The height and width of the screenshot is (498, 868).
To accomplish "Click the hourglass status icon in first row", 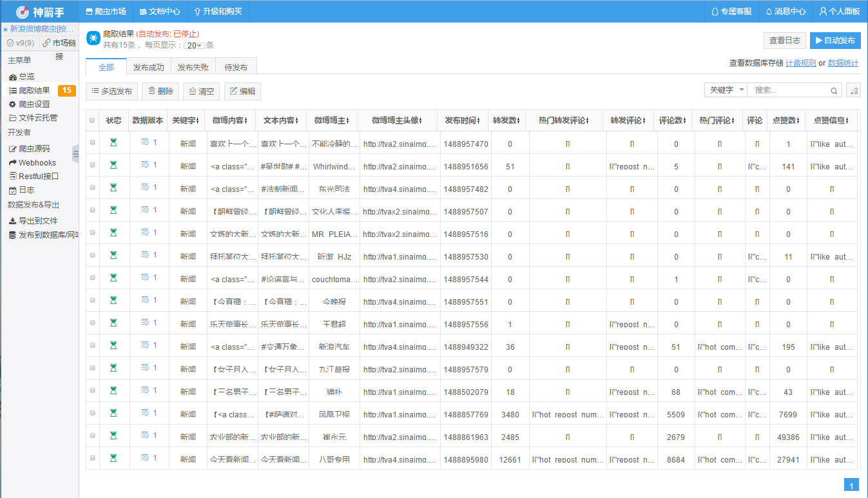I will pos(113,143).
